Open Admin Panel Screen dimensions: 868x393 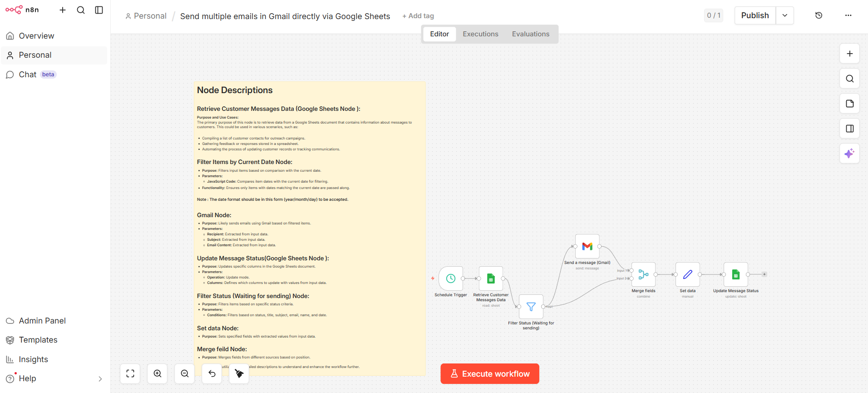pos(54,321)
